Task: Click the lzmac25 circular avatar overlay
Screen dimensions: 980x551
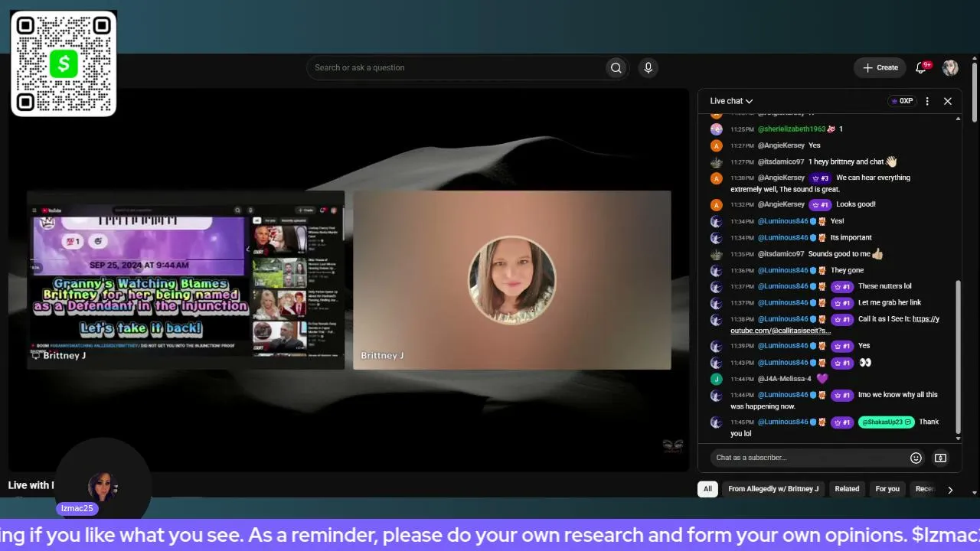Action: coord(102,484)
